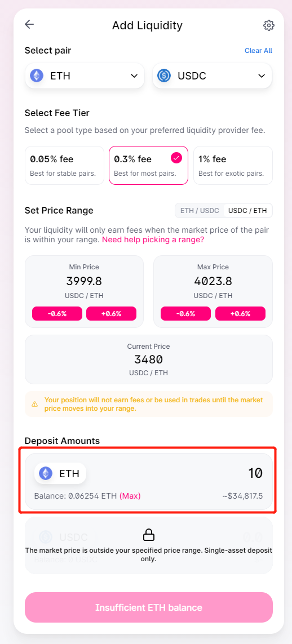This screenshot has width=292, height=644.
Task: Expand the ETH token dropdown
Action: (x=85, y=75)
